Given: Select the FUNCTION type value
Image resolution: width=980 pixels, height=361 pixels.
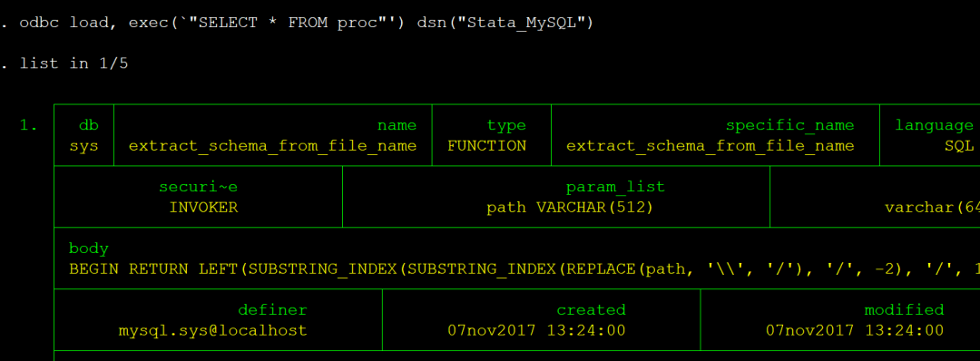Looking at the screenshot, I should click(487, 146).
